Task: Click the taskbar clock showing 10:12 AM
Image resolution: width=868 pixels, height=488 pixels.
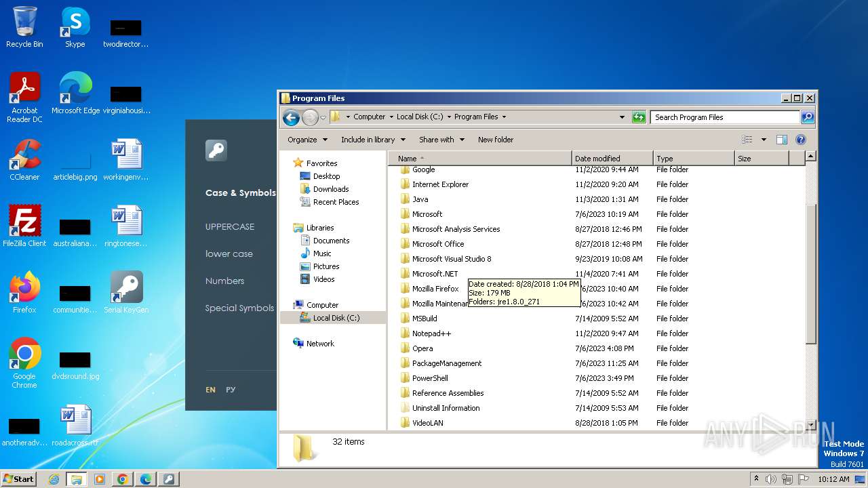Action: [833, 479]
